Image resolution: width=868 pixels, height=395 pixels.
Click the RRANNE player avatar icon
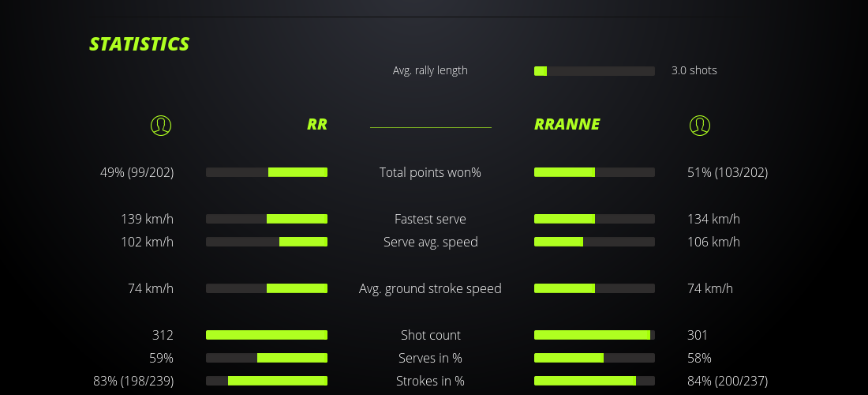click(x=699, y=125)
